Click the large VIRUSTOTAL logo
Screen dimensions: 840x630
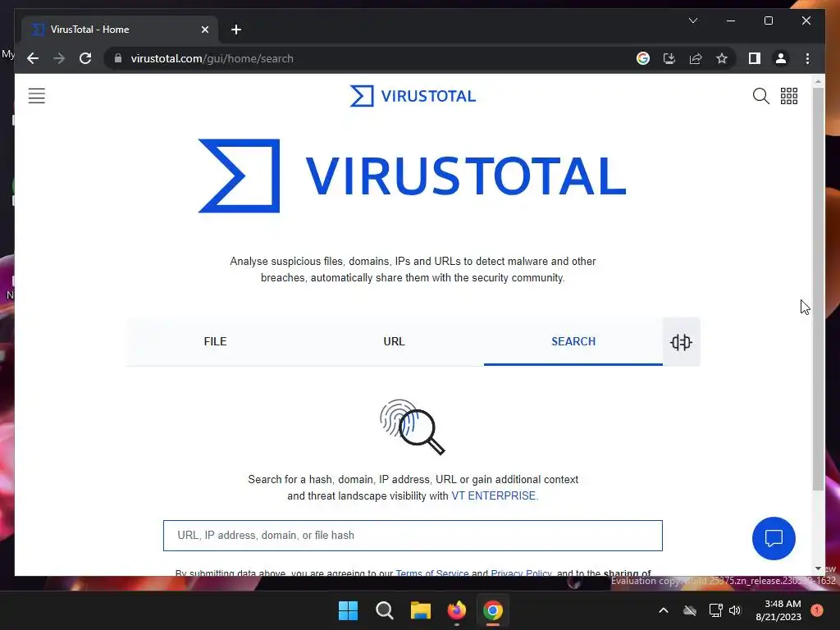[412, 176]
